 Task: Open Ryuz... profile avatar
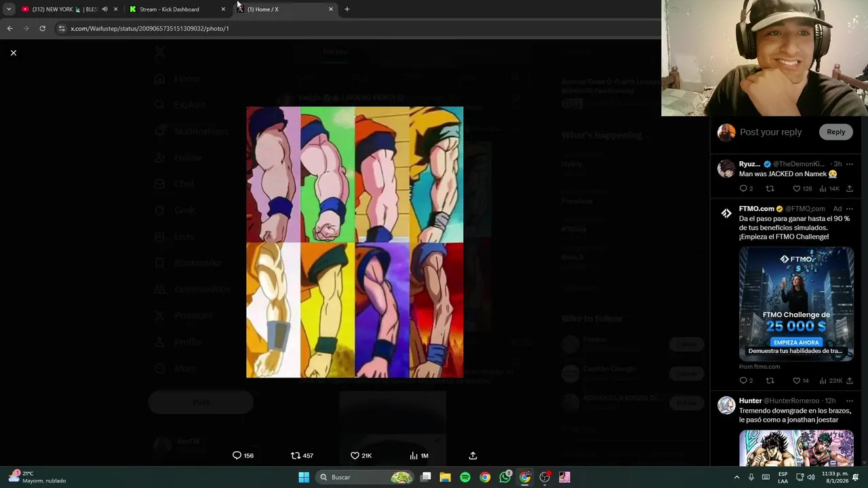click(x=726, y=168)
